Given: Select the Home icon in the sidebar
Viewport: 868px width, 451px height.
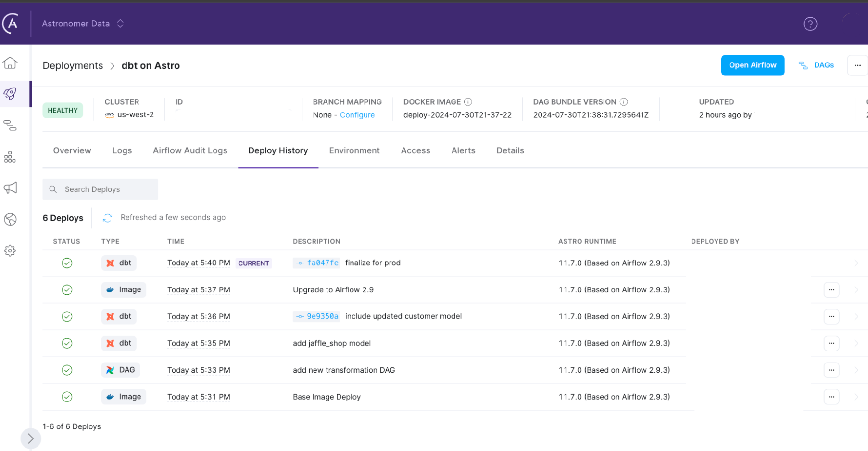Looking at the screenshot, I should (x=10, y=63).
